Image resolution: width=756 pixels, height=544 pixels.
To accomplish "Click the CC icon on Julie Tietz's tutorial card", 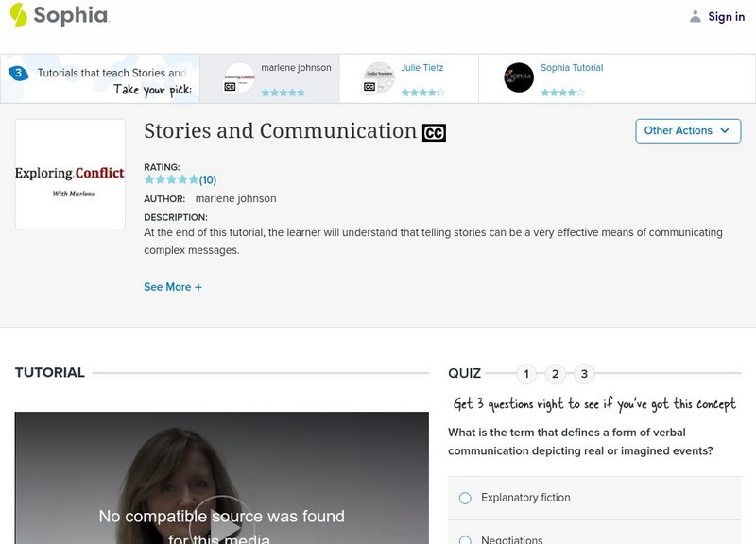I will pos(371,84).
